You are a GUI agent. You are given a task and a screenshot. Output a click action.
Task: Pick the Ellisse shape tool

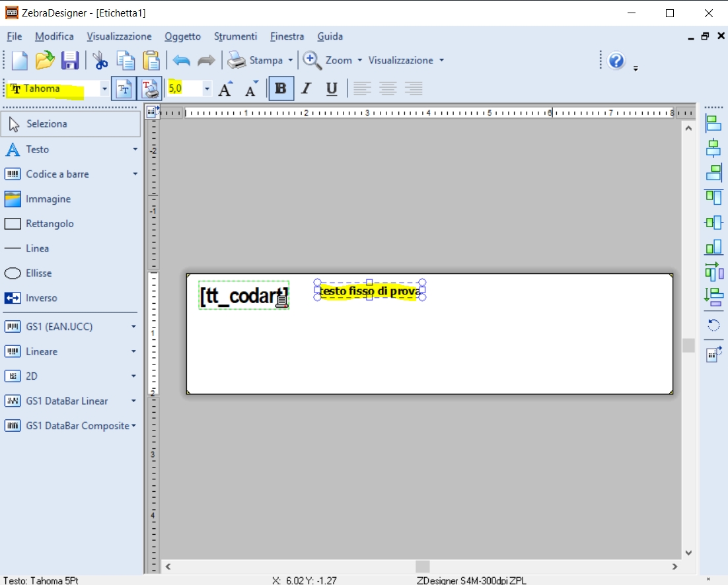[38, 273]
